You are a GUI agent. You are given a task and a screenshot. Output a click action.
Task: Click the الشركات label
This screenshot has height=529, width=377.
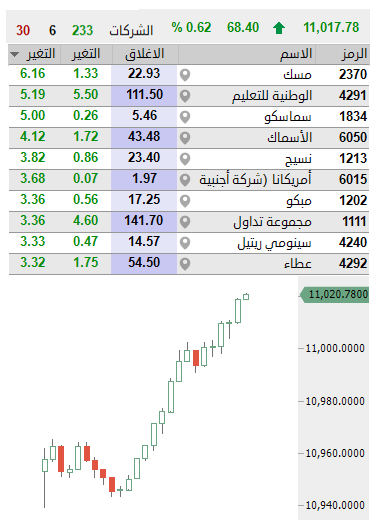pos(131,30)
